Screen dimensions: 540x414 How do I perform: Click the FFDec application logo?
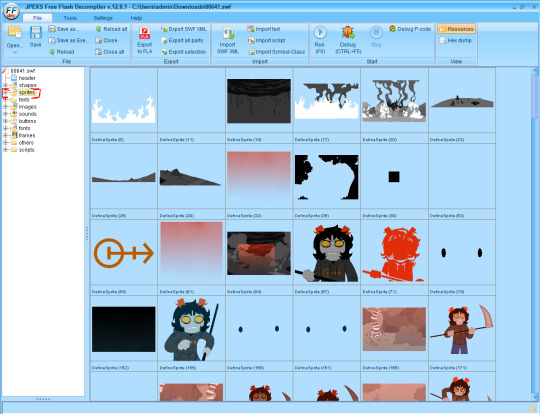(11, 11)
